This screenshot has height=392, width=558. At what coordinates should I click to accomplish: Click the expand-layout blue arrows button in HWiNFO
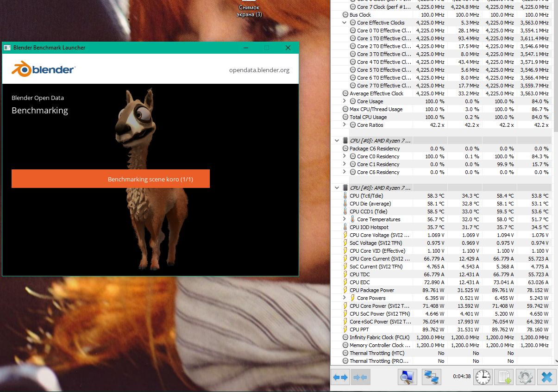click(x=340, y=377)
